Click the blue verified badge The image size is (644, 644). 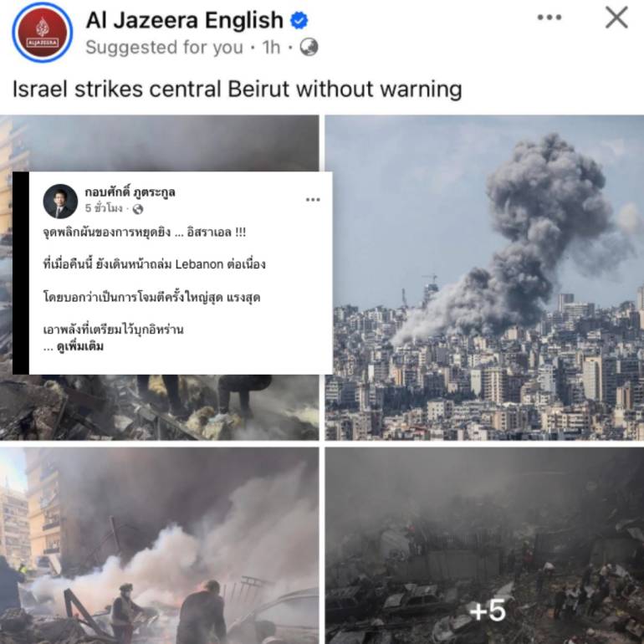tap(299, 21)
